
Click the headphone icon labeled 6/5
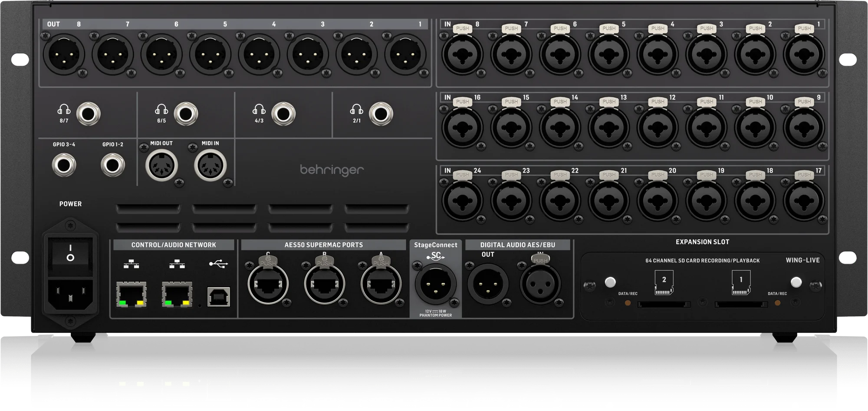(161, 109)
